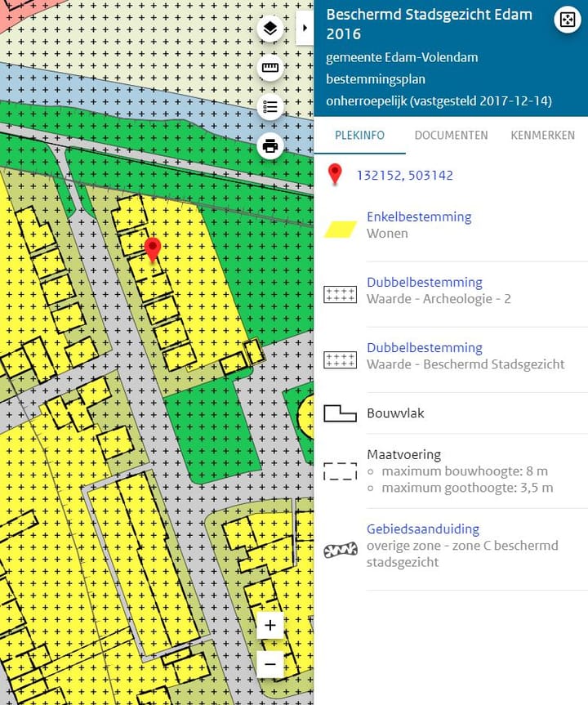Click the dice icon in header

(567, 20)
